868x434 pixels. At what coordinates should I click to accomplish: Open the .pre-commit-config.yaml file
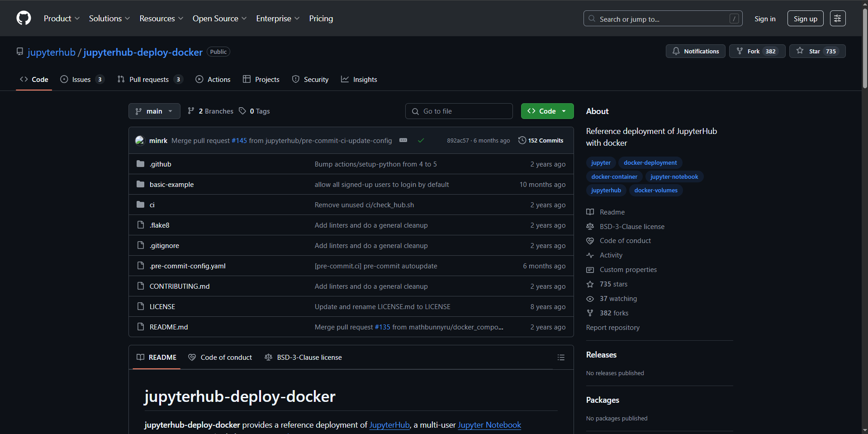point(188,266)
